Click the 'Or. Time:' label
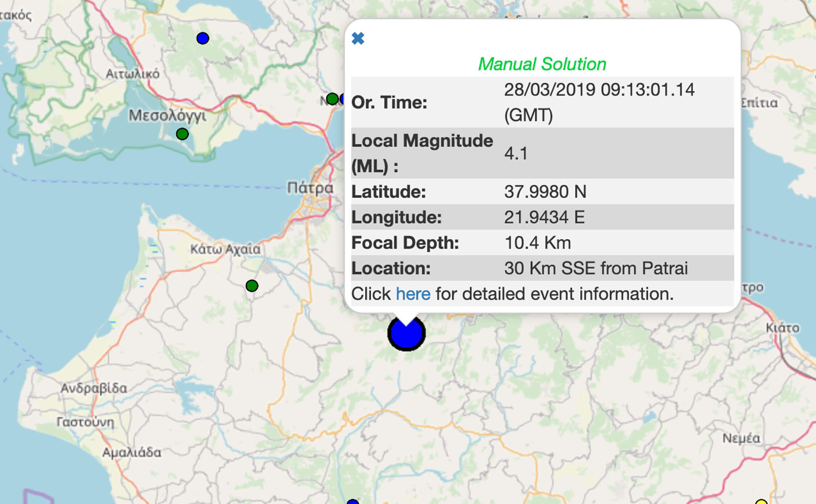 coord(389,102)
